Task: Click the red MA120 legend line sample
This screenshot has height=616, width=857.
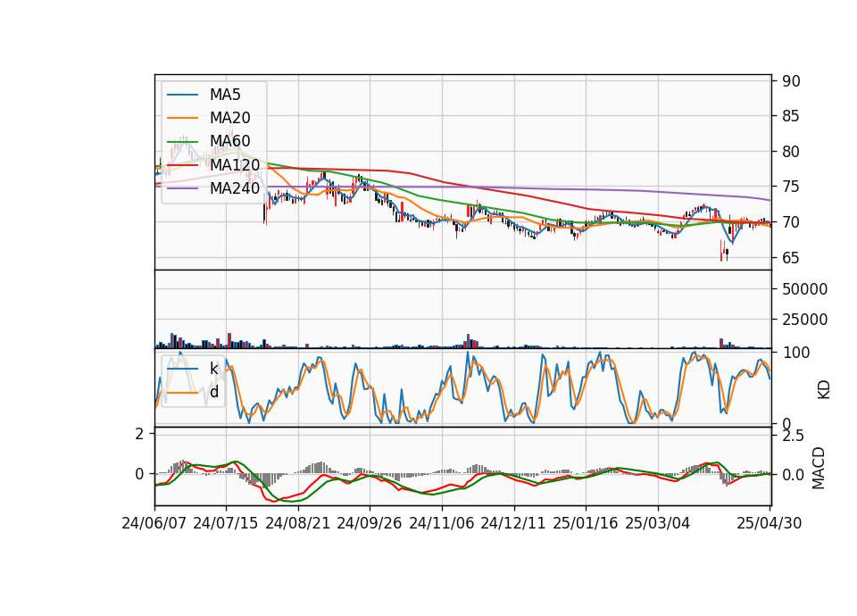Action: tap(182, 164)
